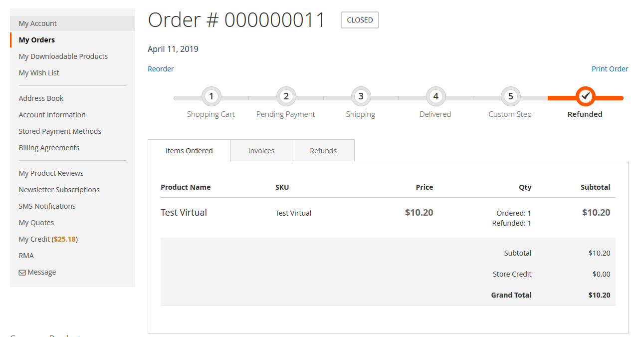Select Newsletter Subscriptions
The height and width of the screenshot is (337, 644).
coord(59,189)
